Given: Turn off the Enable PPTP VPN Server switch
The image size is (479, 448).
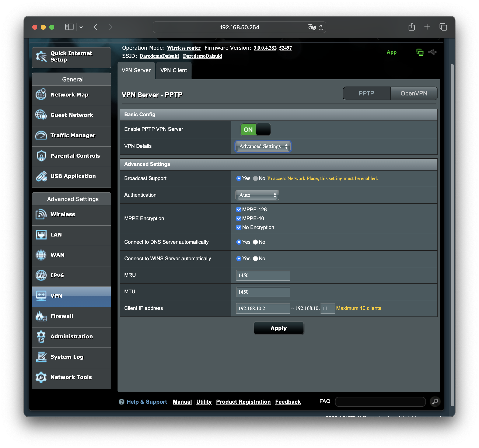Looking at the screenshot, I should (x=255, y=129).
